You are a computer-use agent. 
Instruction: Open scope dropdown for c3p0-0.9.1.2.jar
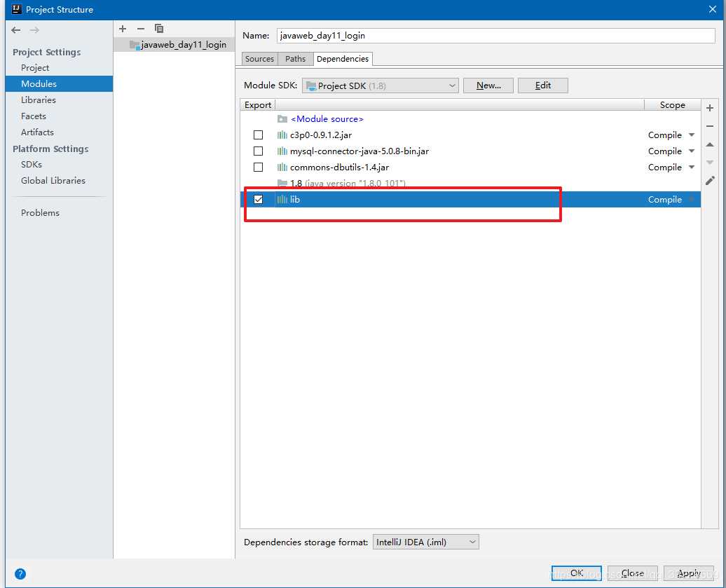691,135
